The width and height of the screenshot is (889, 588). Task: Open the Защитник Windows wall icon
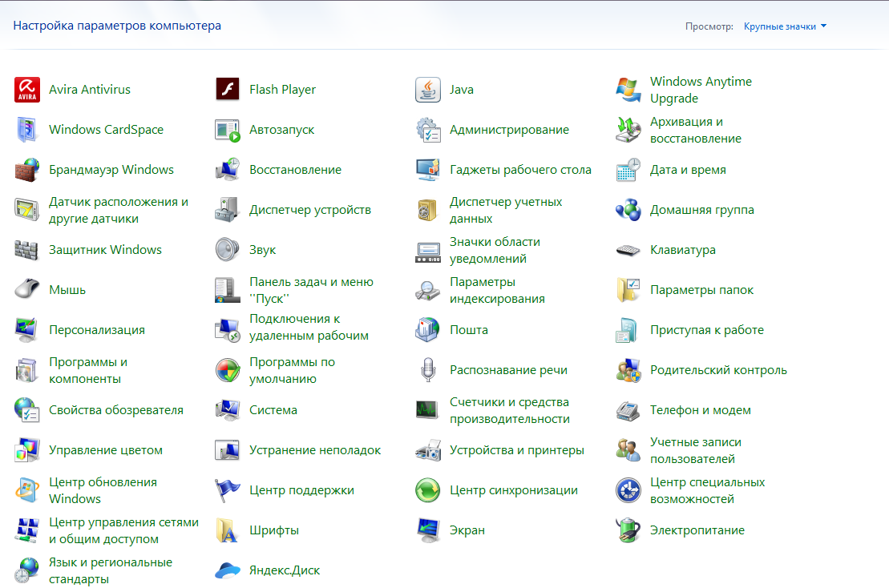(27, 250)
